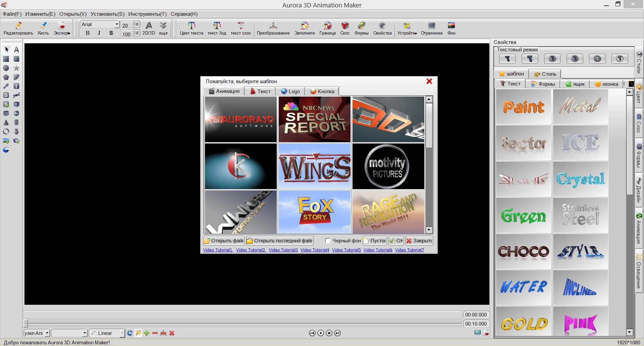Toggle Bold formatting button
Viewport: 644px width, 346px height.
pyautogui.click(x=88, y=33)
